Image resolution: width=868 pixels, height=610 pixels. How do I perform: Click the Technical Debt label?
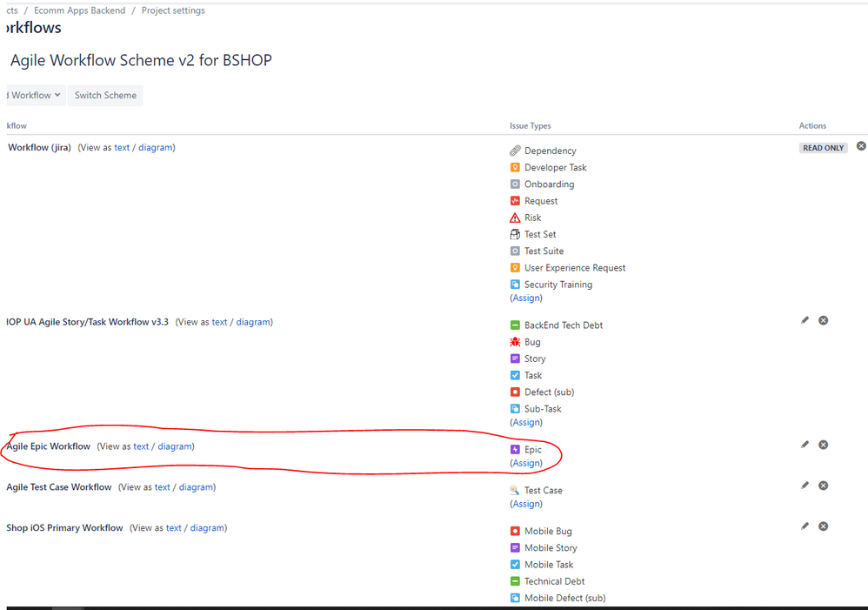tap(555, 581)
